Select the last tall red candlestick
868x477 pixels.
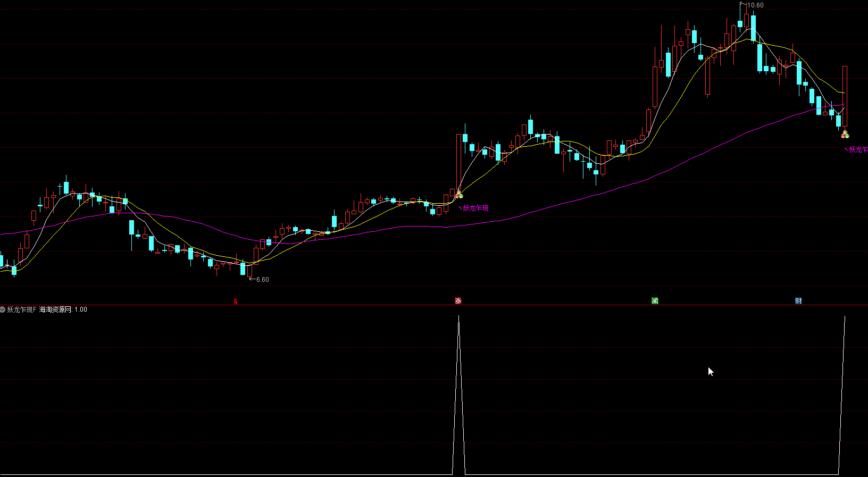(845, 96)
